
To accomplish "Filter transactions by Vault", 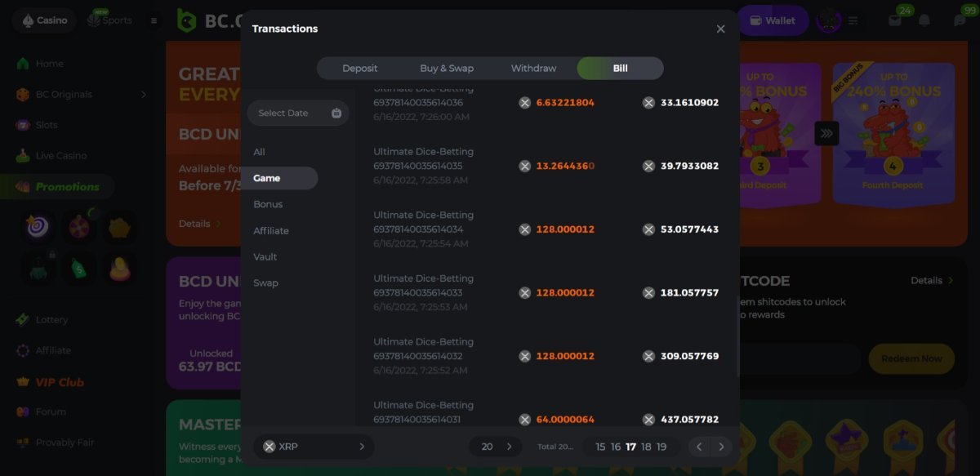I will [265, 256].
